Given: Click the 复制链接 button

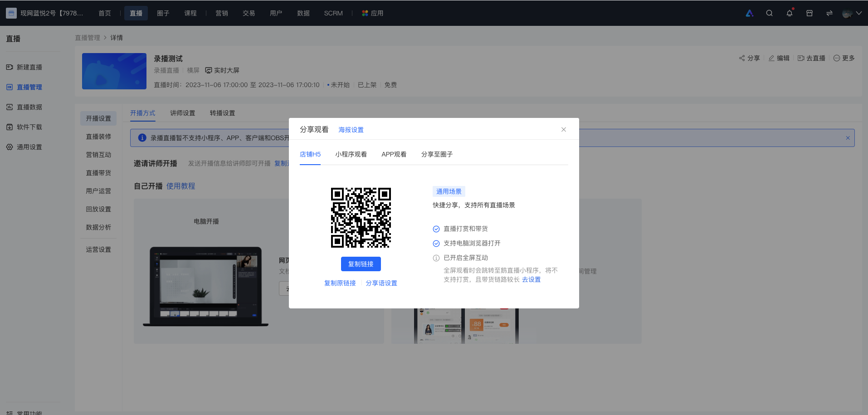Looking at the screenshot, I should 361,264.
